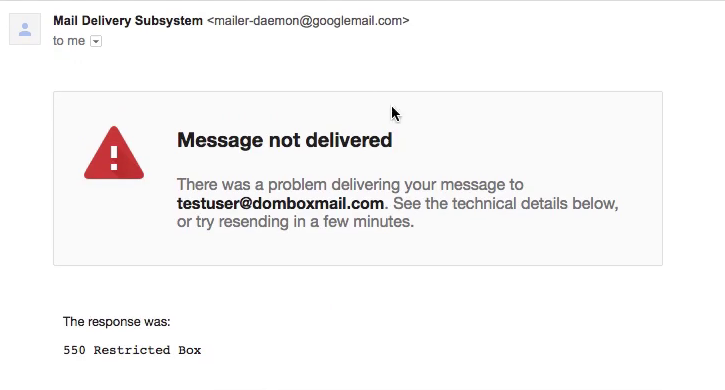Click "See the technical details below" text
The image size is (725, 390).
click(x=504, y=204)
